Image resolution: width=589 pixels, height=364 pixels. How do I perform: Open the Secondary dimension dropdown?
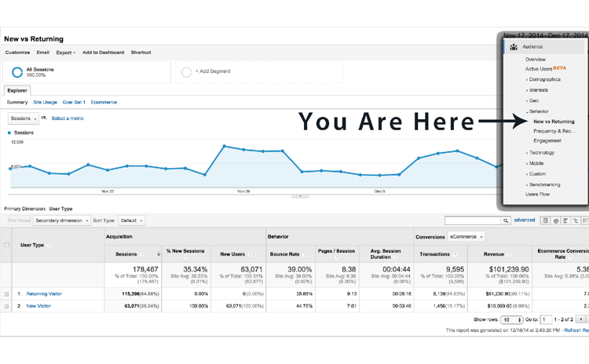61,220
